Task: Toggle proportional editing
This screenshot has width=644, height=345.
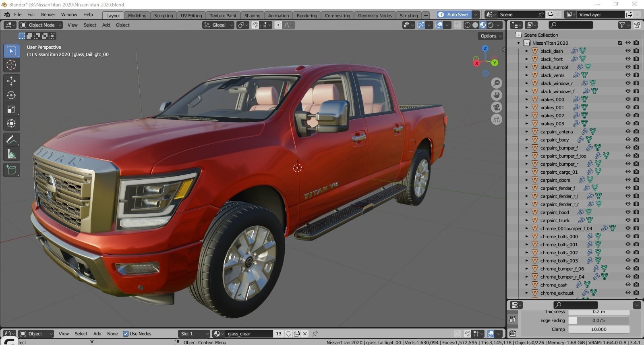Action: coord(278,25)
